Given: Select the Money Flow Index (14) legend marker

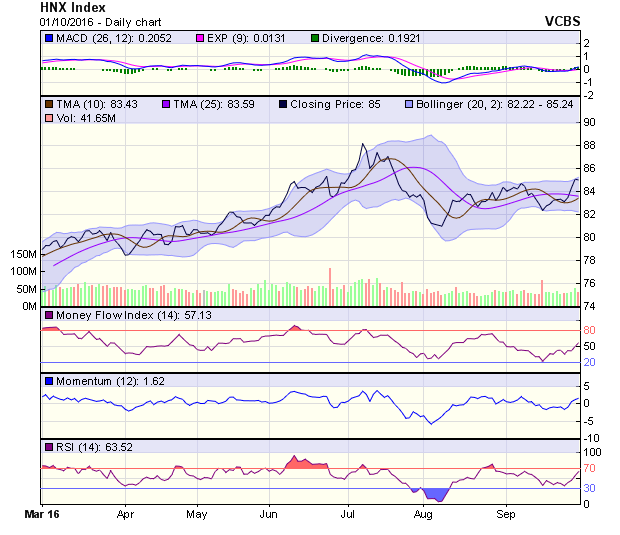Looking at the screenshot, I should (x=48, y=315).
